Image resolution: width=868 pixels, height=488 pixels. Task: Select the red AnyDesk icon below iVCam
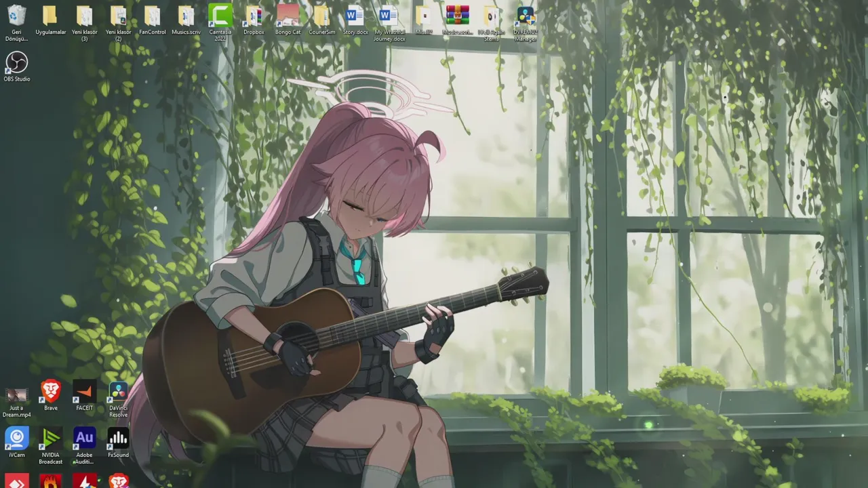[16, 481]
